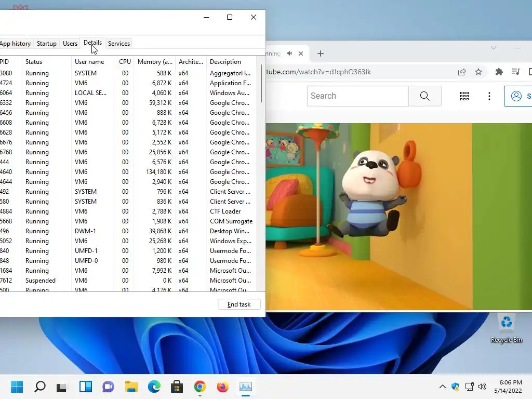Show hidden icons tray chevron
Screen dimensions: 532x399
[x=443, y=387]
